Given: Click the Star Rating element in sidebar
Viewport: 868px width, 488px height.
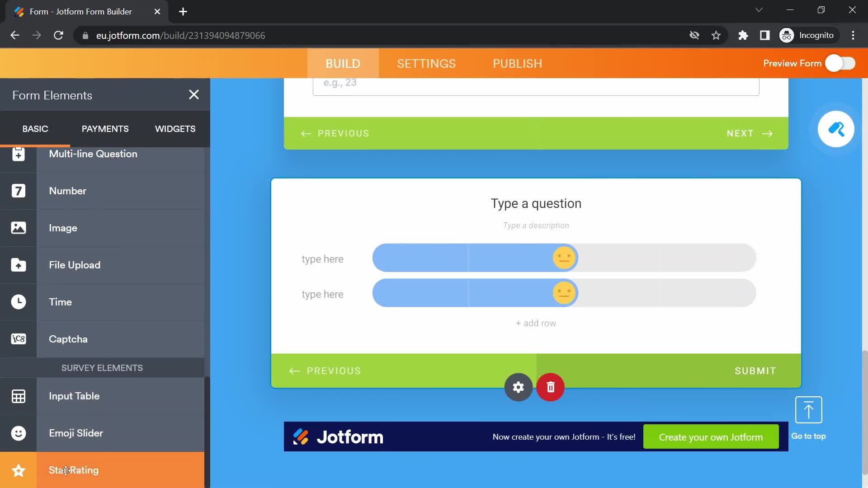Looking at the screenshot, I should (73, 470).
